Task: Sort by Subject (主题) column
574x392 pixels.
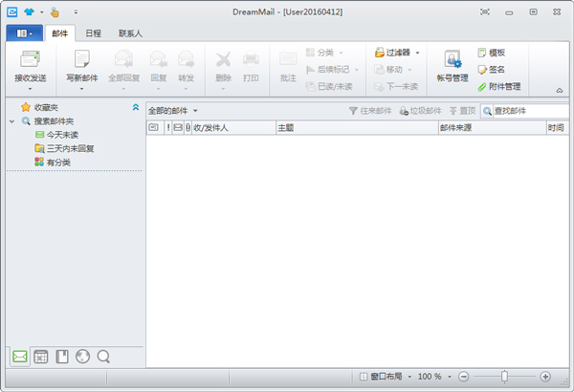Action: coord(357,128)
